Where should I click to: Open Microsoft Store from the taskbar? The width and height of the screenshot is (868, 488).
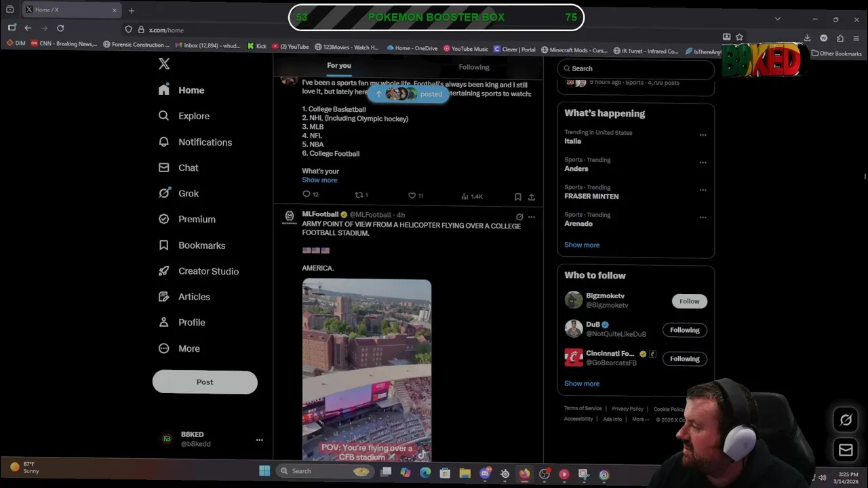tap(445, 473)
